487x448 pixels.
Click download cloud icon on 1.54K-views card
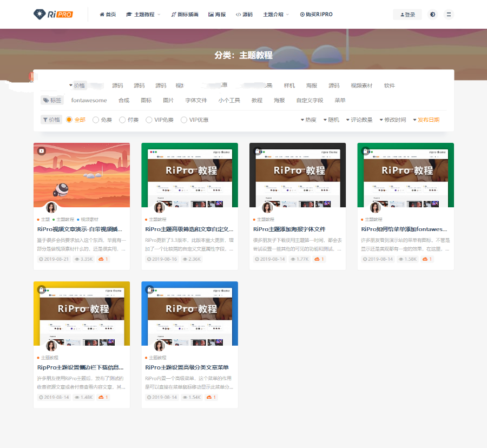pos(209,397)
